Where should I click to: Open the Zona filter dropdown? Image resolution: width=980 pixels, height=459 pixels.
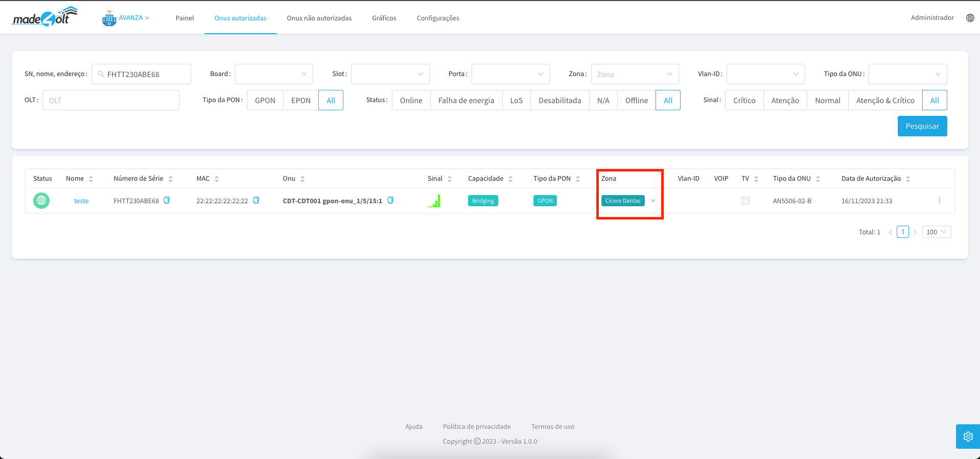coord(635,74)
